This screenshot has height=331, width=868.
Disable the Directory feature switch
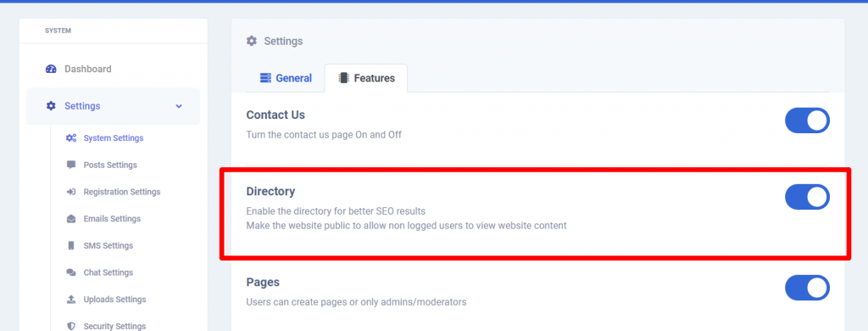(x=807, y=197)
